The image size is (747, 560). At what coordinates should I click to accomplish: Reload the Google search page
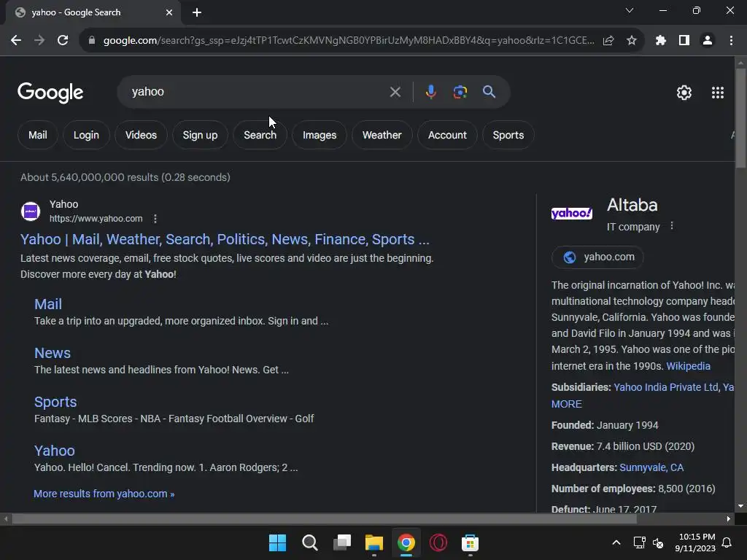63,41
